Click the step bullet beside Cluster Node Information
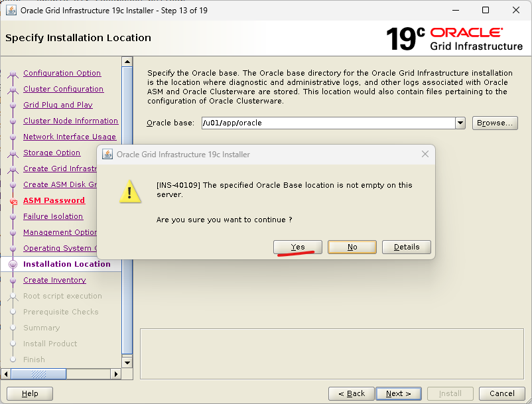 (13, 121)
